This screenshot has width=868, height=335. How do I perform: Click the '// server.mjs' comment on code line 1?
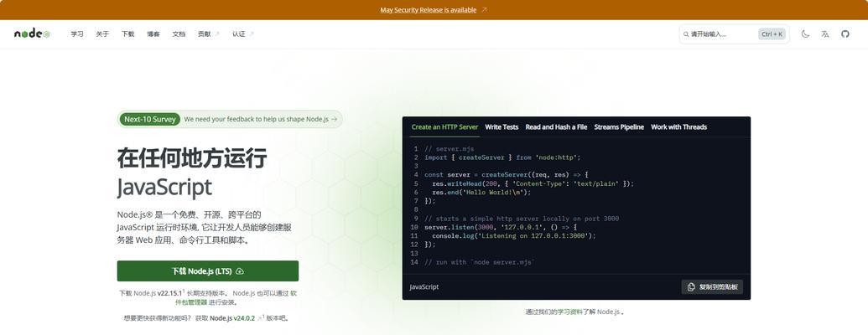click(x=449, y=149)
